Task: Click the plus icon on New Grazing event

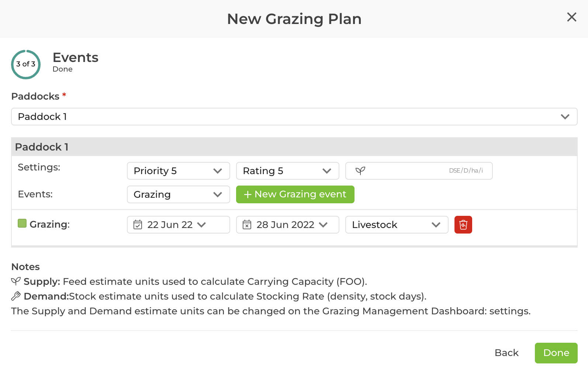Action: click(x=248, y=194)
